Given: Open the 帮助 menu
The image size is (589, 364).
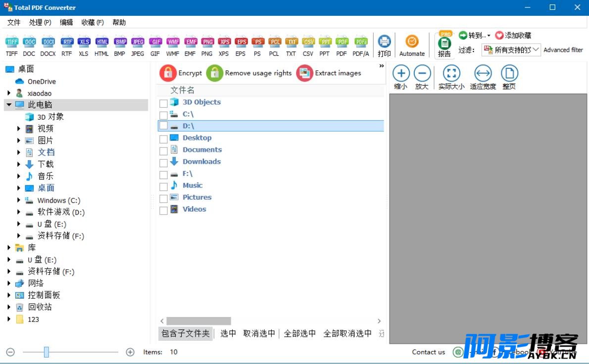Looking at the screenshot, I should [x=119, y=23].
